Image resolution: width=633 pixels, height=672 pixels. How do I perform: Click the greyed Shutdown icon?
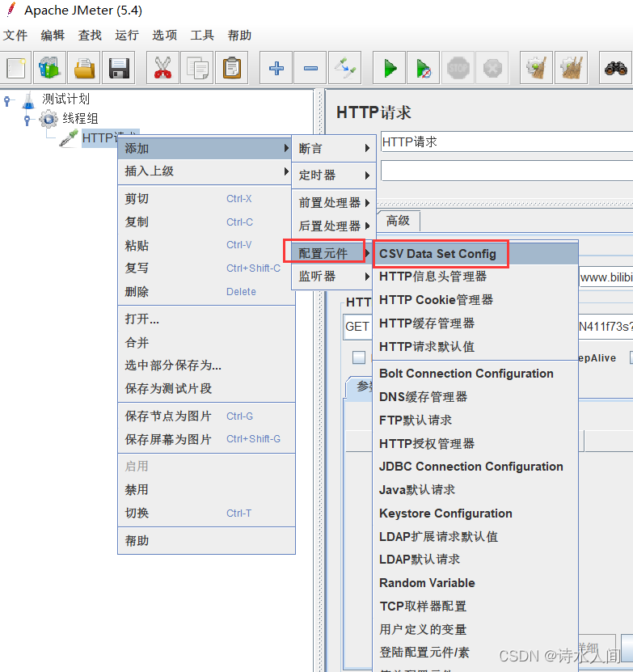point(492,68)
